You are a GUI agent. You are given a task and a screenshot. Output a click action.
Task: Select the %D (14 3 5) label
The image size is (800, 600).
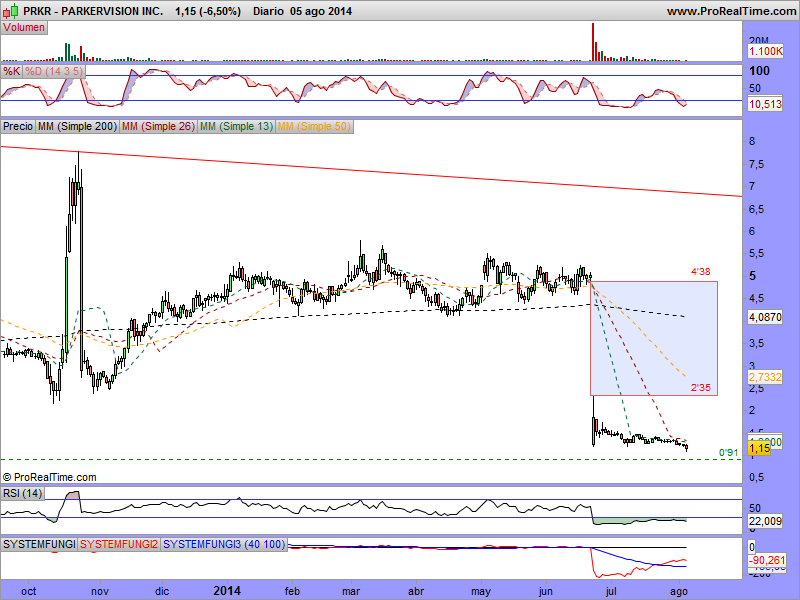[54, 71]
